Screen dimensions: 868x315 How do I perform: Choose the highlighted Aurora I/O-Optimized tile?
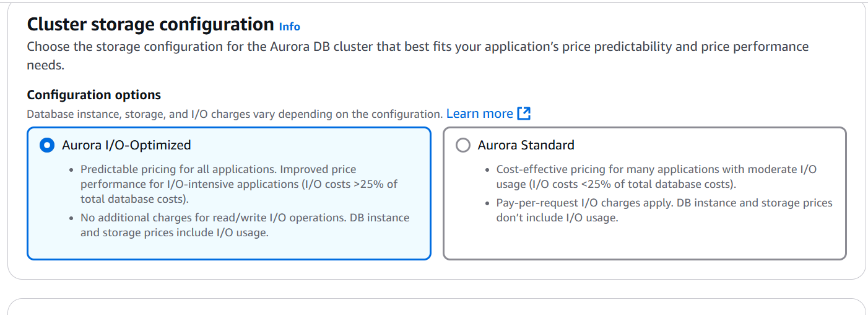228,193
